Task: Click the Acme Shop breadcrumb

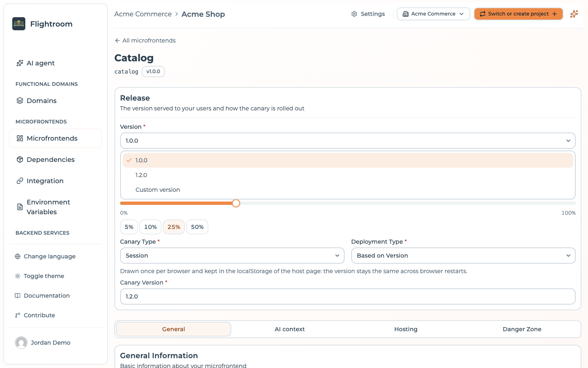Action: coord(203,14)
